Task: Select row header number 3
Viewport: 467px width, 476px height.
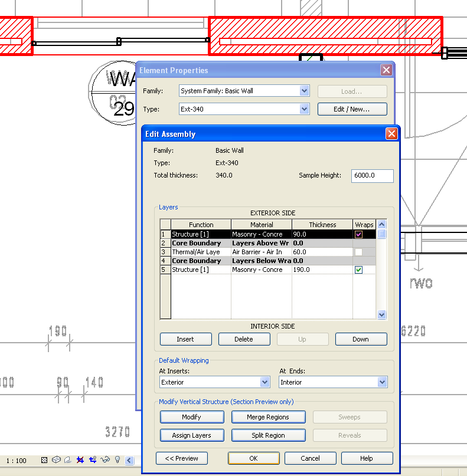Action: tap(165, 252)
